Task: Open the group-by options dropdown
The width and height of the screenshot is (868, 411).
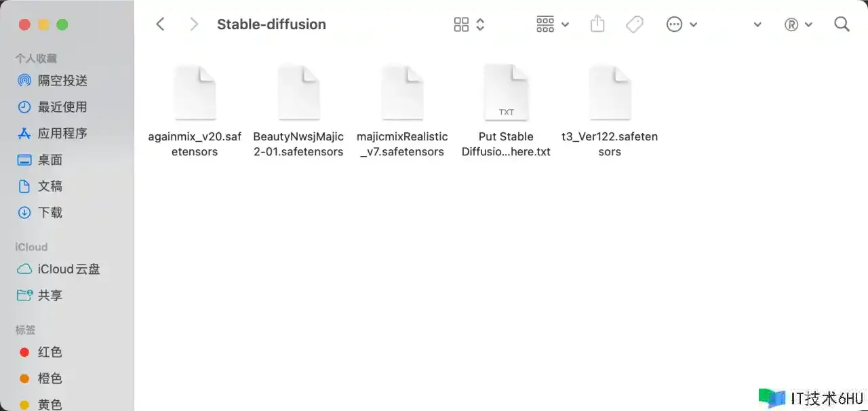Action: [x=553, y=24]
